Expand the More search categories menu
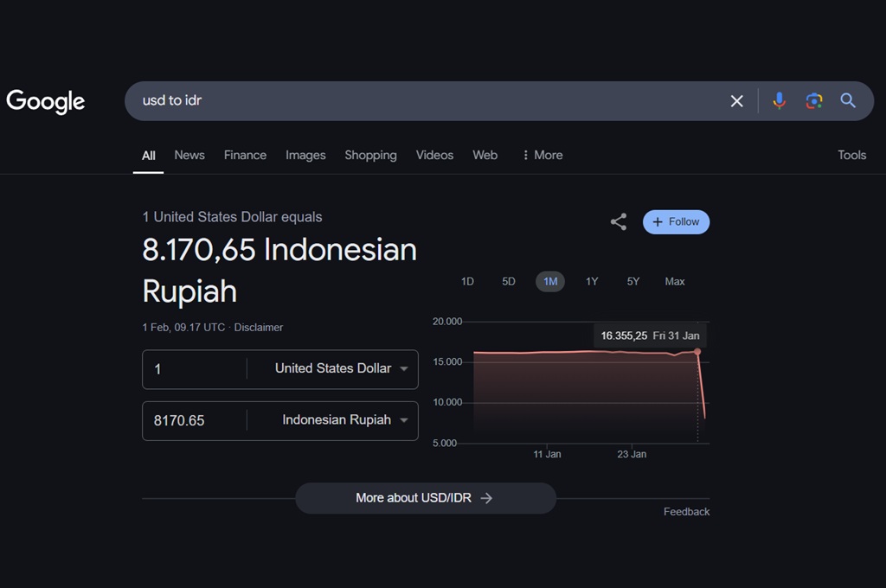Viewport: 886px width, 588px height. click(543, 156)
